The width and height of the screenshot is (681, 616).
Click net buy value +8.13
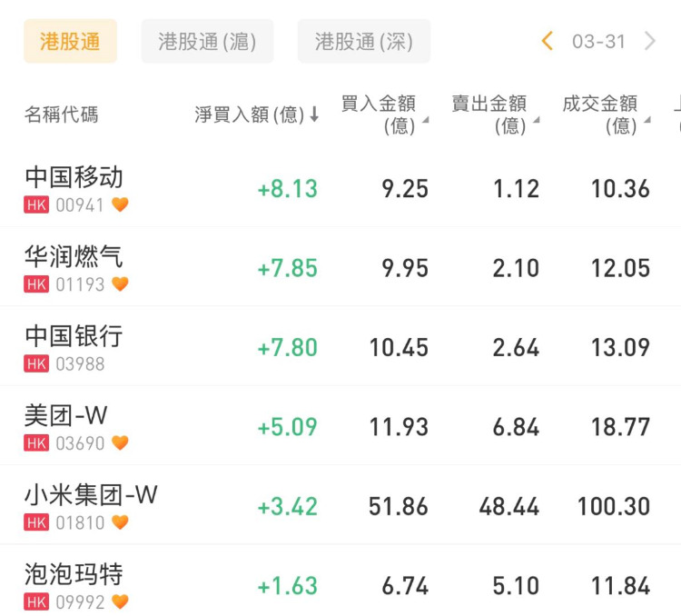[288, 189]
